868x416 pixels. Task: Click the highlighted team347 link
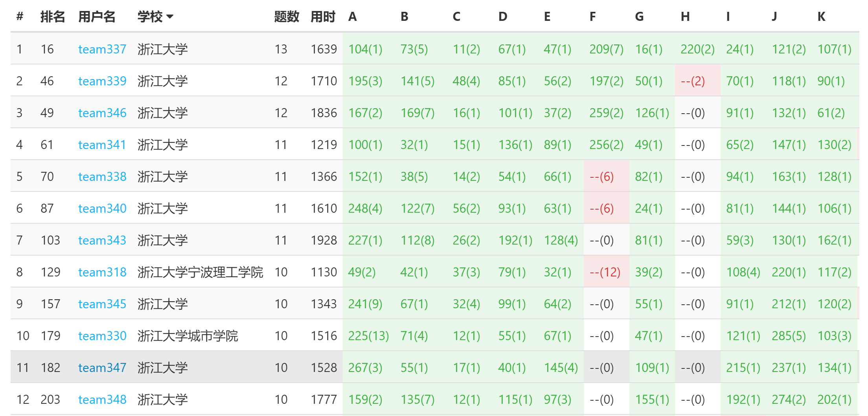(102, 368)
